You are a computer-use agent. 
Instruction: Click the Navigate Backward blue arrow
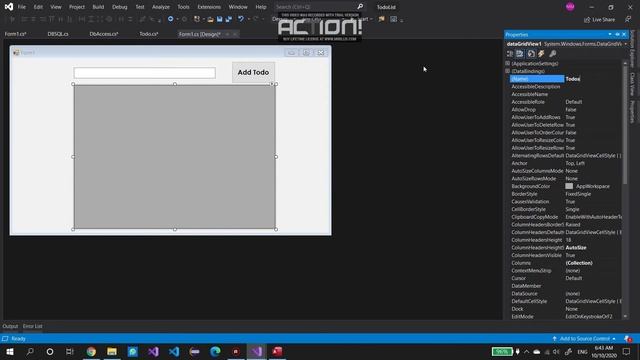(171, 19)
